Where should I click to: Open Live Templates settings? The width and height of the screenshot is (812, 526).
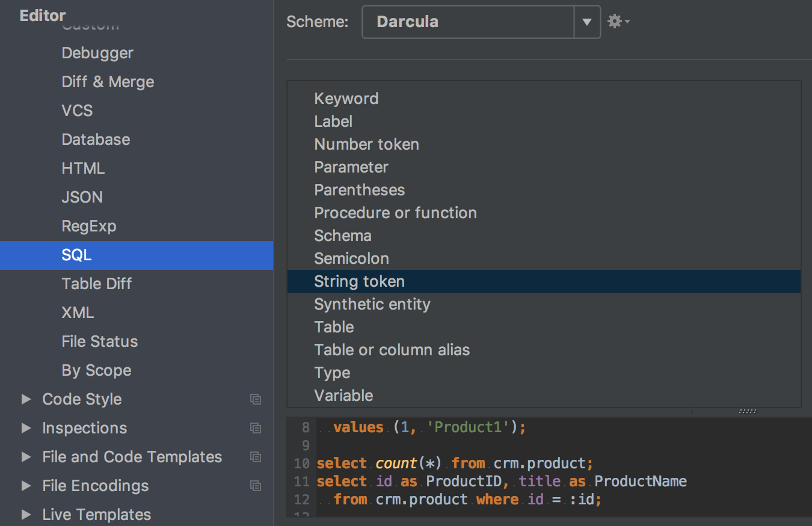pyautogui.click(x=97, y=515)
